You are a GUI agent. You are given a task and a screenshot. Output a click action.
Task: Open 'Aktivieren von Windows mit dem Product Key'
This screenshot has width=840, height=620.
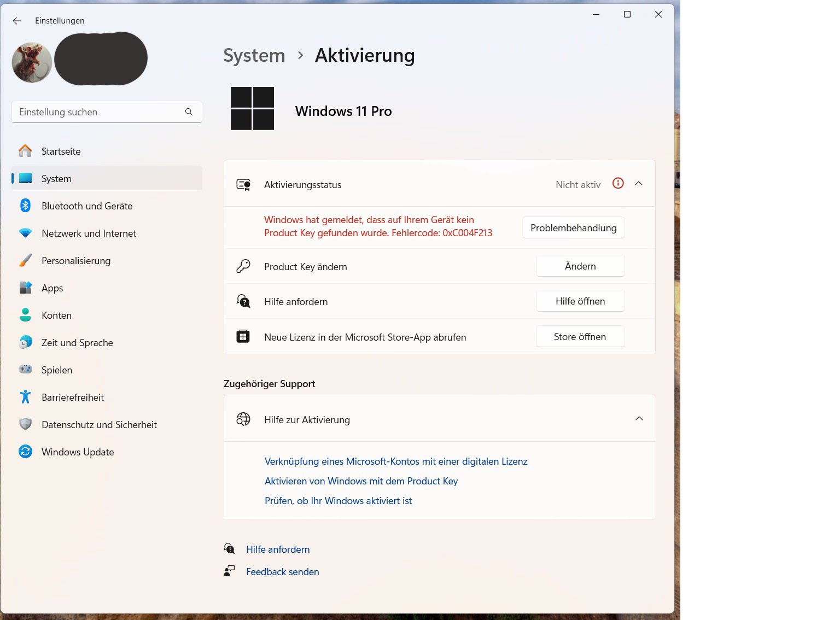[361, 481]
